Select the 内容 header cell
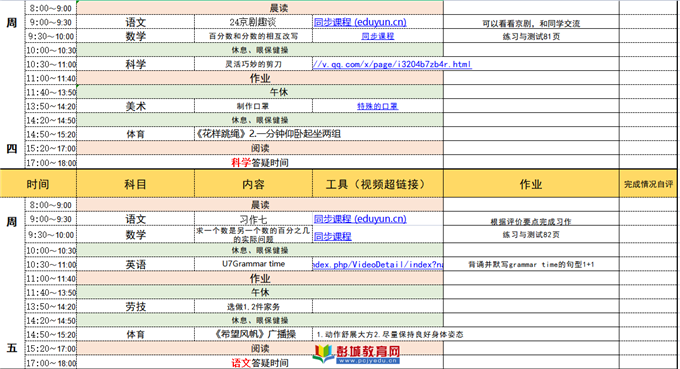The width and height of the screenshot is (680, 369). point(253,184)
